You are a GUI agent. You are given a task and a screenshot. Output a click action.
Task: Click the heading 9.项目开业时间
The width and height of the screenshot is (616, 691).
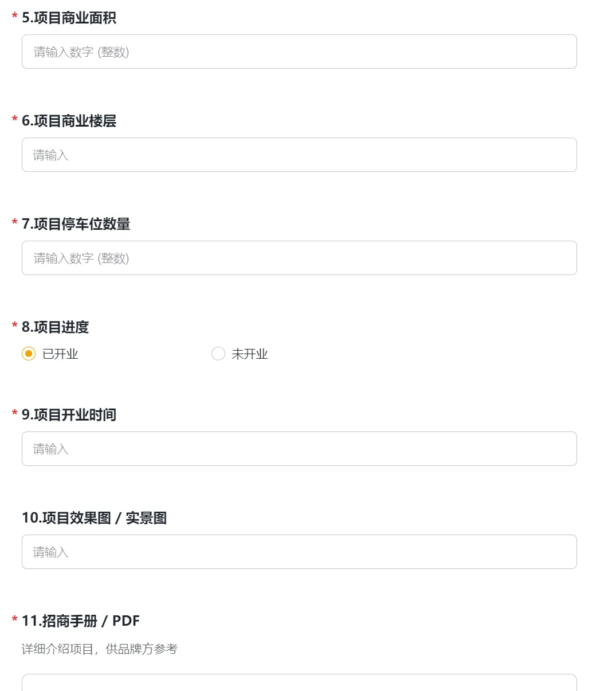click(x=69, y=415)
